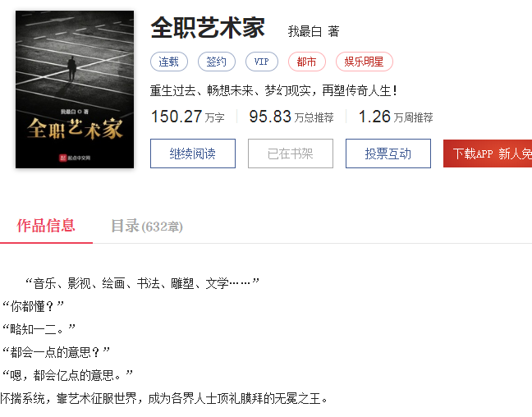
Task: Switch to the 作品信息 tab
Action: coord(46,226)
